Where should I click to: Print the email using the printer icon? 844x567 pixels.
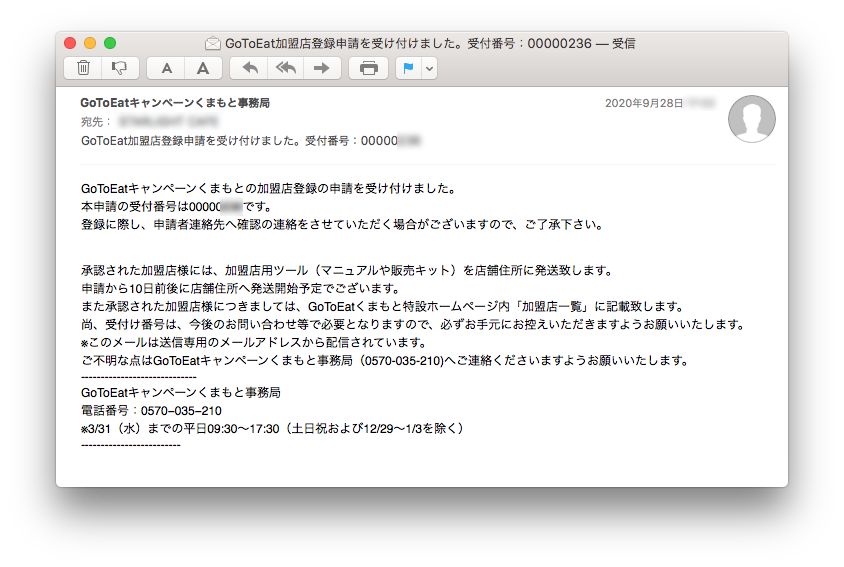pyautogui.click(x=368, y=68)
